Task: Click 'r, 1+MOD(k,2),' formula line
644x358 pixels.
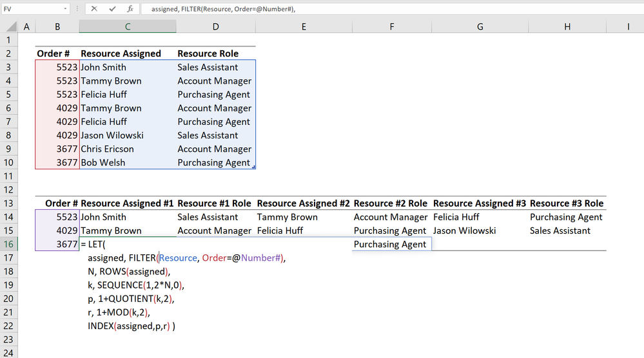Action: [119, 312]
